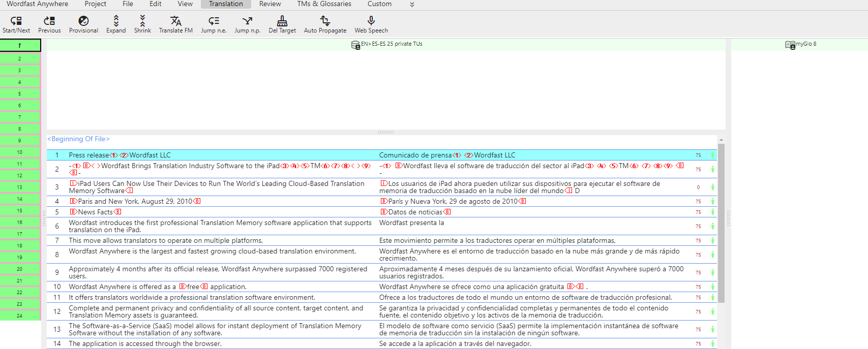Click source "The application is accessed through"

[x=145, y=343]
